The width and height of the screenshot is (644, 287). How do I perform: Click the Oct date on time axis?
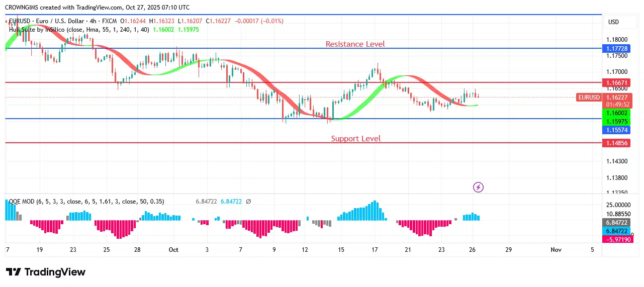173,249
